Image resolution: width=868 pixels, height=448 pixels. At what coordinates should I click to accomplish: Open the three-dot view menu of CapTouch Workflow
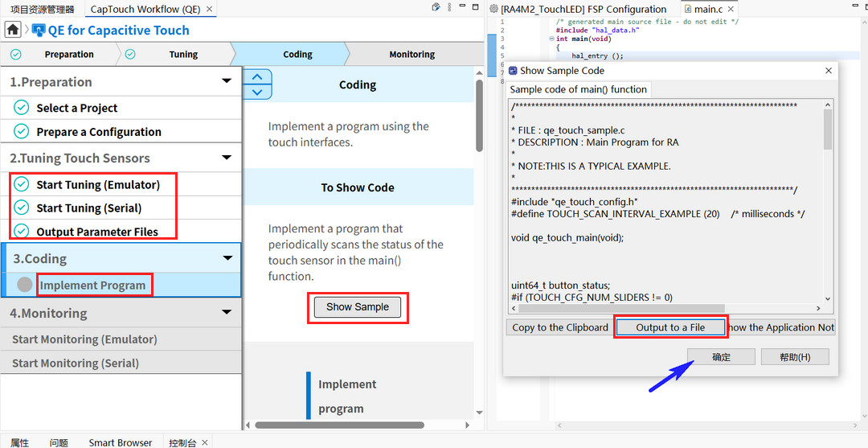pyautogui.click(x=449, y=7)
